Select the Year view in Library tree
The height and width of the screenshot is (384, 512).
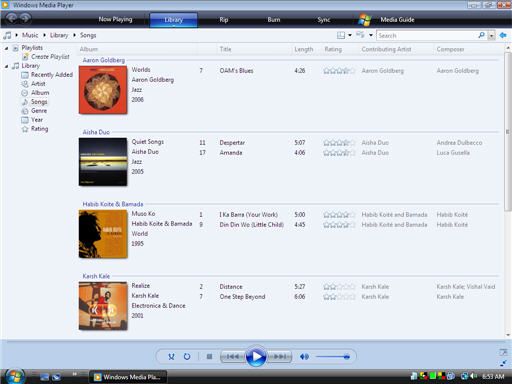click(37, 120)
